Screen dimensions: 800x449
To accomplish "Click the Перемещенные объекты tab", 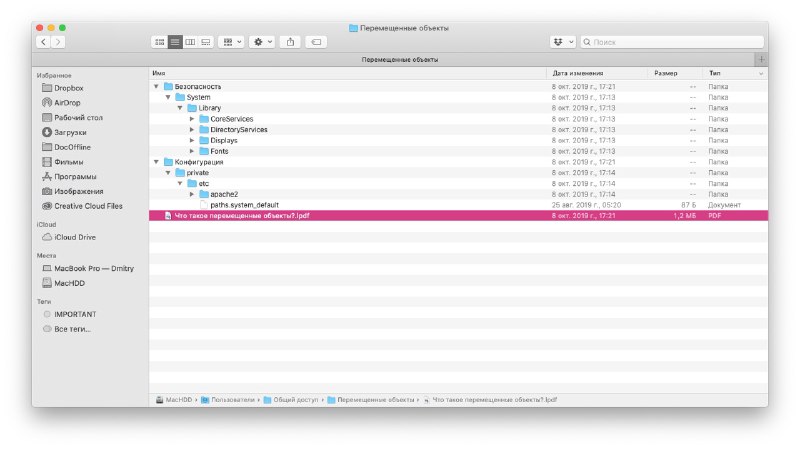I will 398,59.
